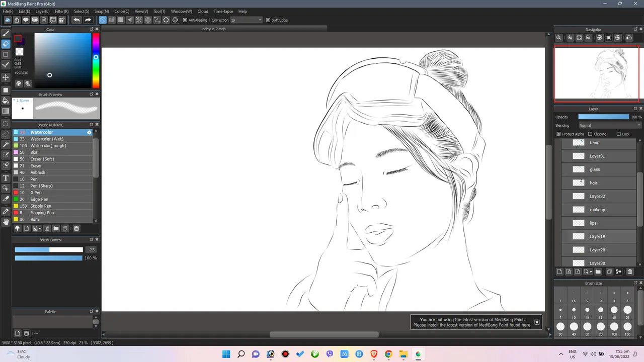Select the Hand tool

[x=6, y=222]
